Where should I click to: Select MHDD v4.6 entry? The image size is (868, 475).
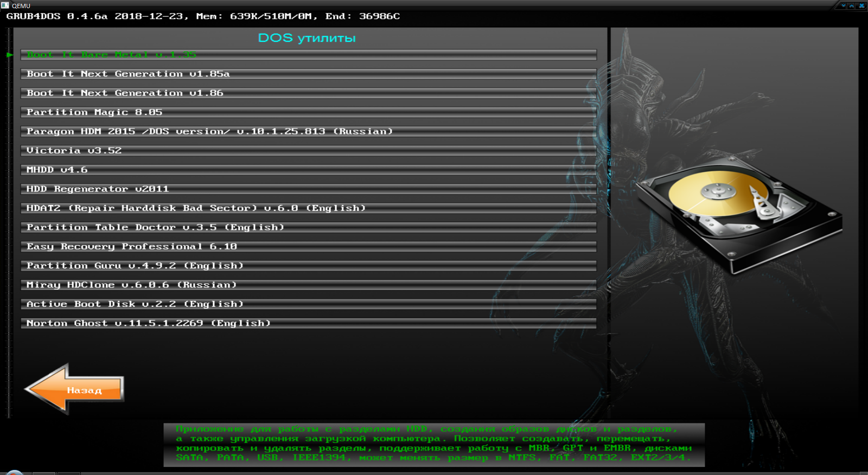(57, 170)
